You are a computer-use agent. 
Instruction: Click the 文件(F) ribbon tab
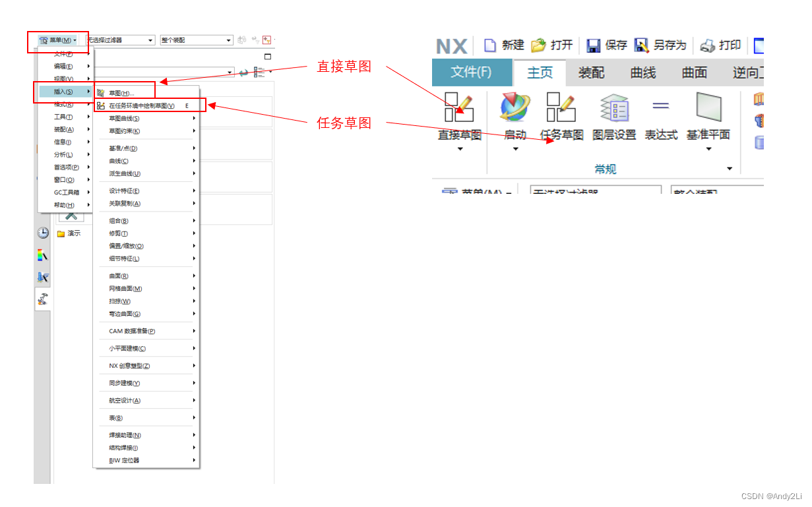pos(471,73)
